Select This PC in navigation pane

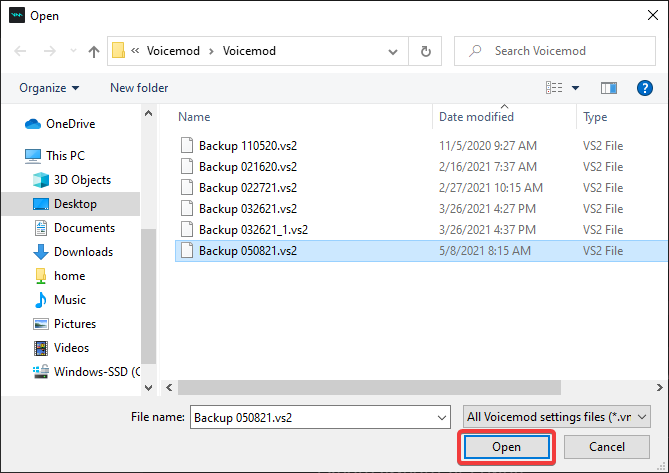(65, 156)
